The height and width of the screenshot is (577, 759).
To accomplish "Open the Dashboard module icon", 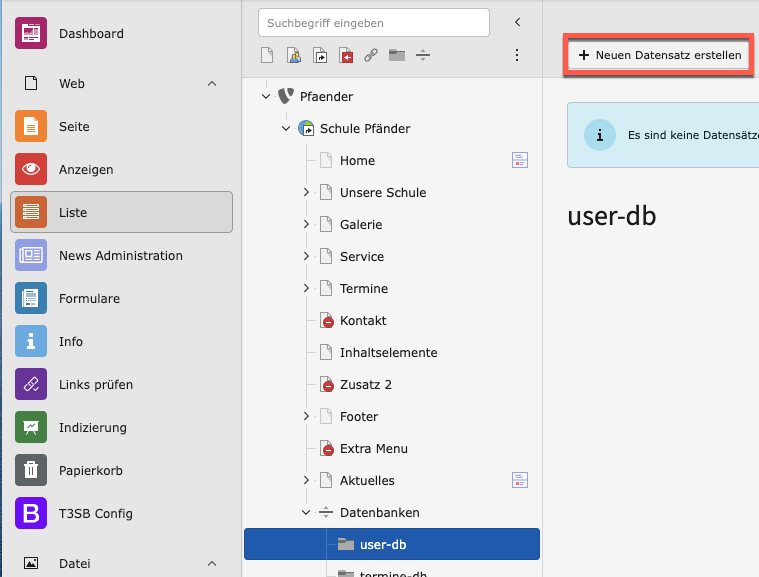I will [31, 33].
